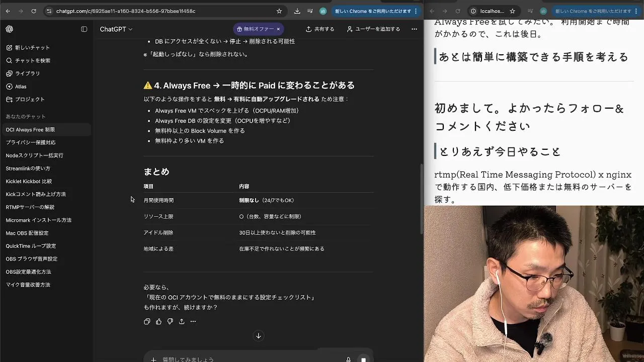Click the 新しい Chrome をご利用いただけます update button in ChatGPT window
The height and width of the screenshot is (362, 644).
(376, 11)
